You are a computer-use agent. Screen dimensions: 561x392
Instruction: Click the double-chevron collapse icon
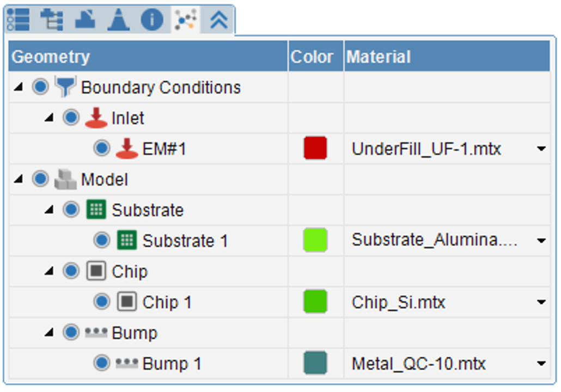219,19
